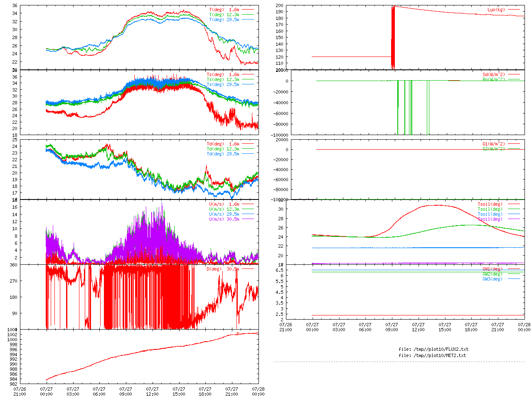532x399 pixels.
Task: Click the 'T(deg) 1.6m' legend label
Action: pyautogui.click(x=224, y=10)
